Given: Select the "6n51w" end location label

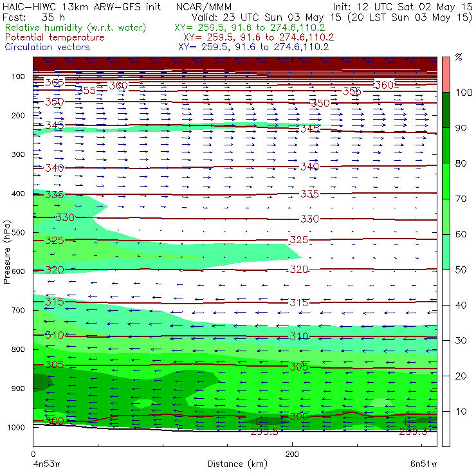Looking at the screenshot, I should [423, 464].
